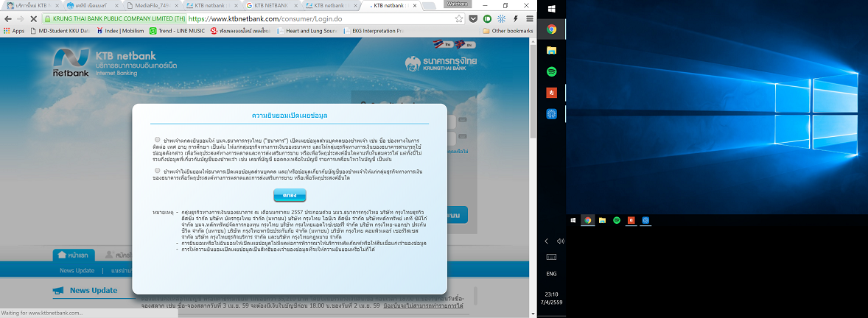
Task: Click the Watchara Chrome profile button
Action: point(458,4)
